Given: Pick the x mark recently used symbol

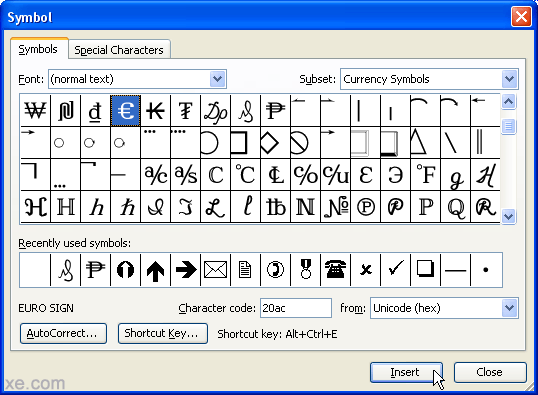Looking at the screenshot, I should click(366, 270).
